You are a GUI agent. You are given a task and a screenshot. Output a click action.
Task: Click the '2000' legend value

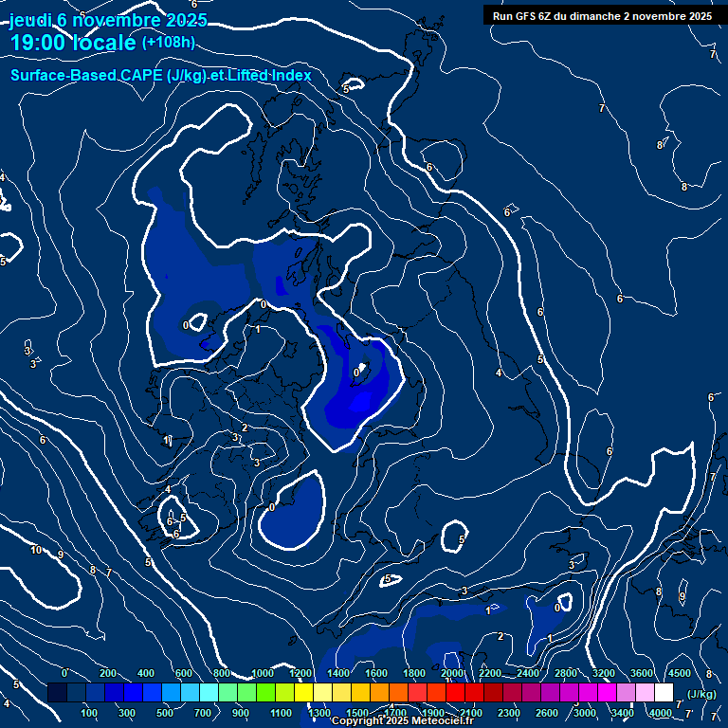[x=452, y=673]
